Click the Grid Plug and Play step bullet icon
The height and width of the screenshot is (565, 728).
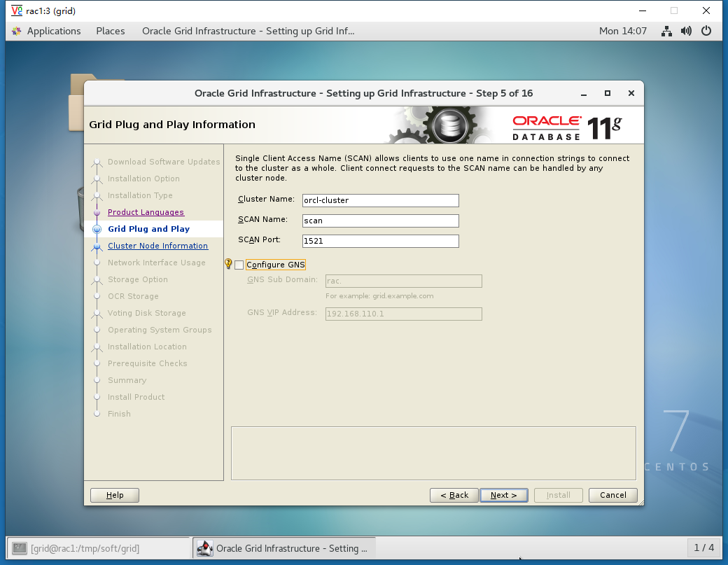tap(97, 230)
